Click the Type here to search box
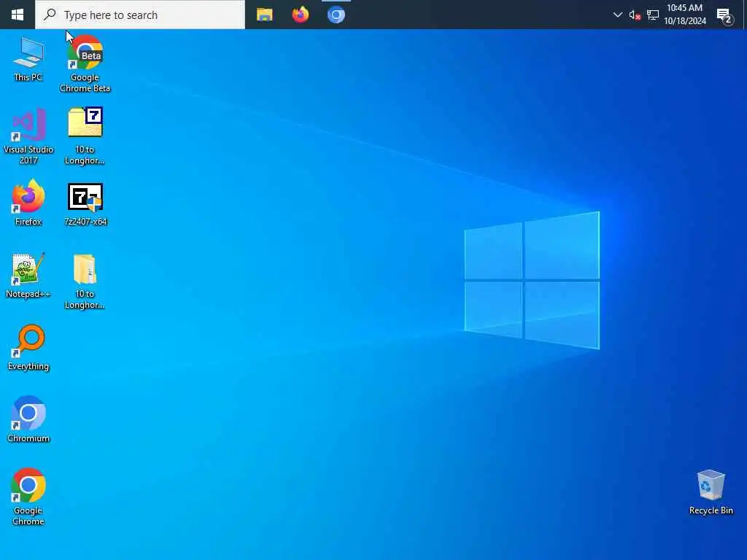The image size is (747, 560). [x=140, y=15]
